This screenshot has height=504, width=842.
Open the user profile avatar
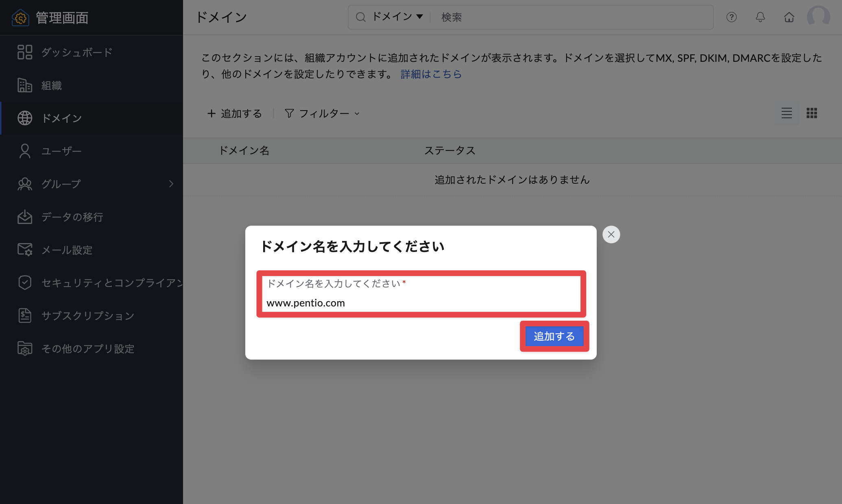818,17
